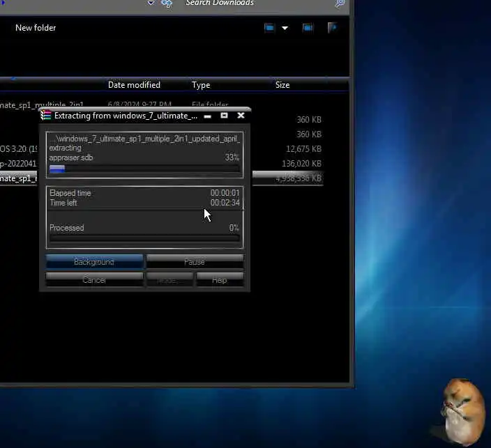Click the WinRAR icon in extraction dialog title
Viewport: 491px width, 448px height.
point(46,116)
